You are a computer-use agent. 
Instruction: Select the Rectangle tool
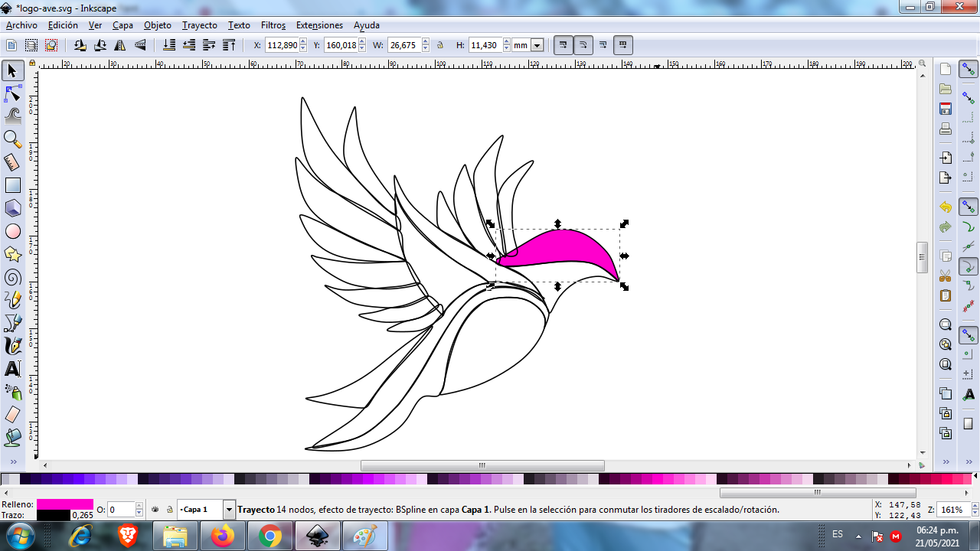pyautogui.click(x=12, y=185)
